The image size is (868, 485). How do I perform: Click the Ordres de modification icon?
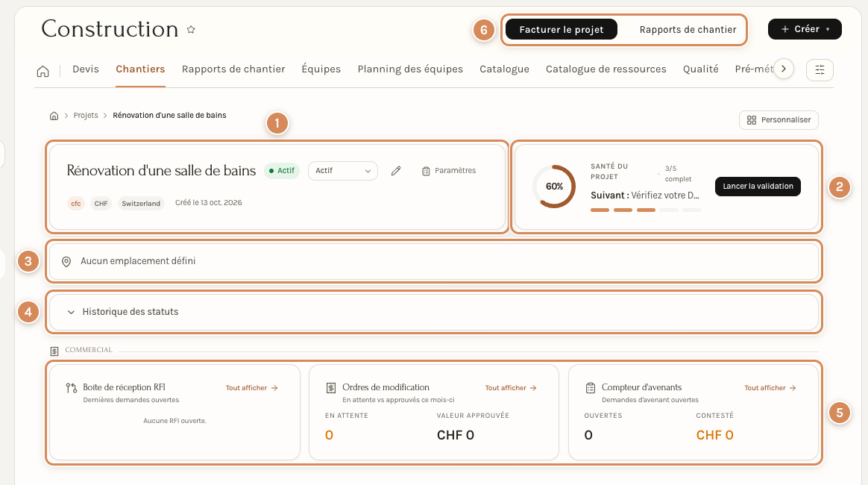[331, 388]
